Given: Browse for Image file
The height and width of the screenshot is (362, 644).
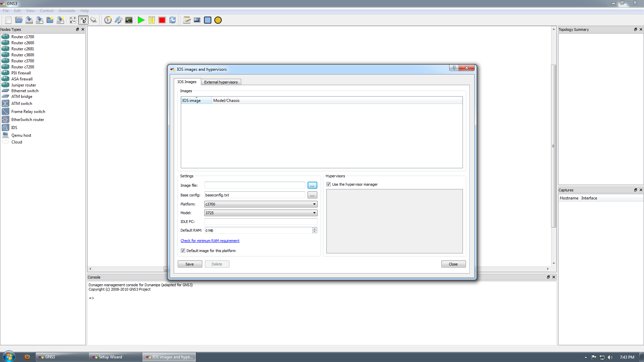Looking at the screenshot, I should pos(312,185).
